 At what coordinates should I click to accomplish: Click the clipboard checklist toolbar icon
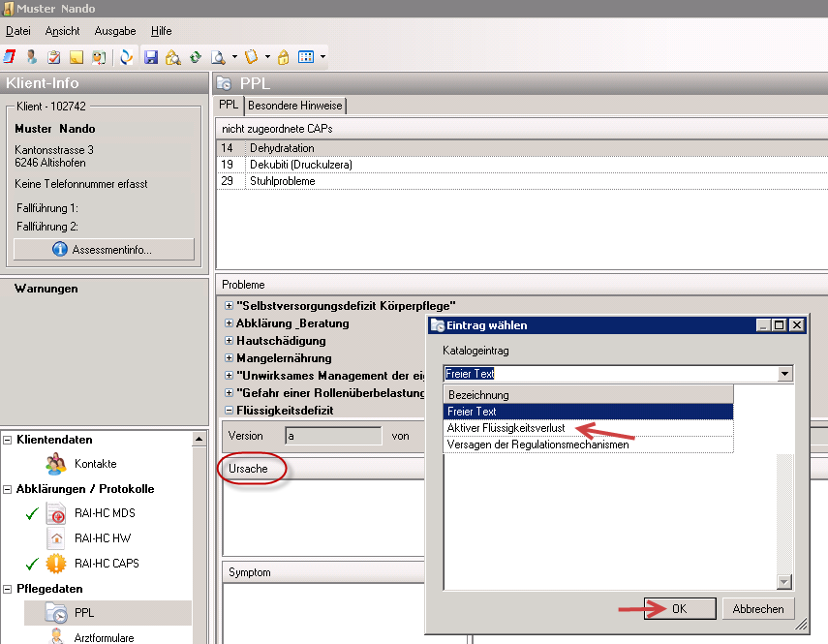coord(54,57)
